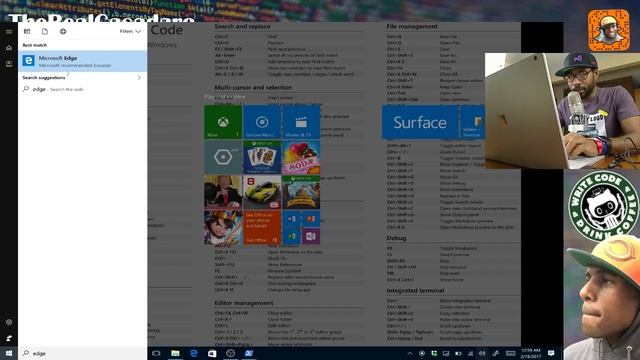Filter search results by apps icon

pos(27,31)
